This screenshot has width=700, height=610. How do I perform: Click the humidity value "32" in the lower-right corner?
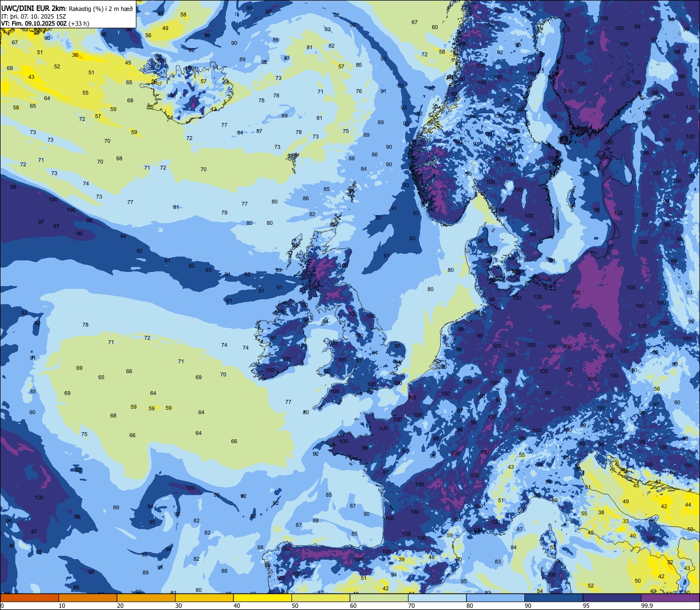(670, 562)
